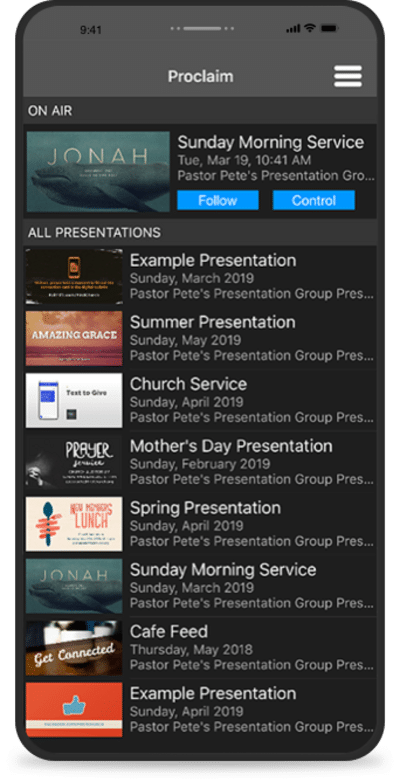Open the New Members Lunch thumbnail
The width and height of the screenshot is (400, 782).
(74, 524)
